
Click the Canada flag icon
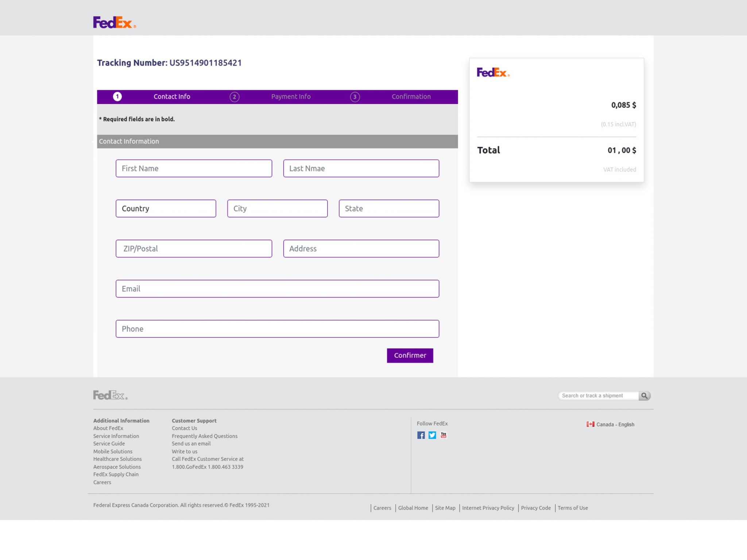point(590,424)
